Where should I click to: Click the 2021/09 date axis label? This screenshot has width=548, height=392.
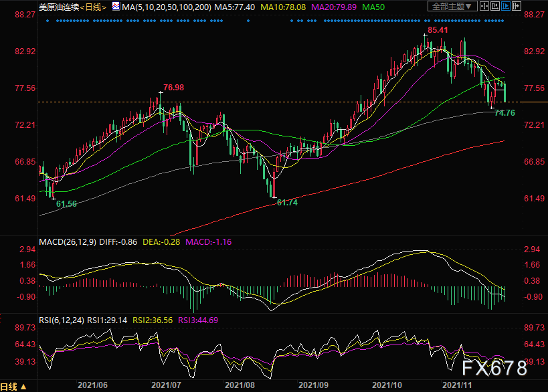point(313,385)
